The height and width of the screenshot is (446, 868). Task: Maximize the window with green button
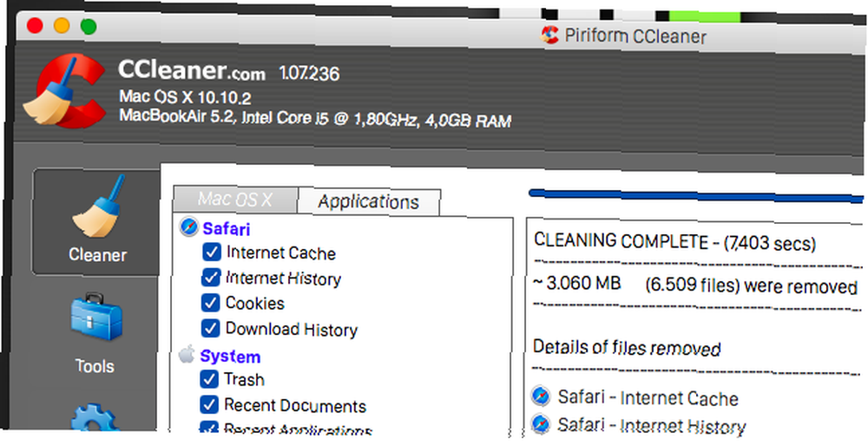point(89,26)
